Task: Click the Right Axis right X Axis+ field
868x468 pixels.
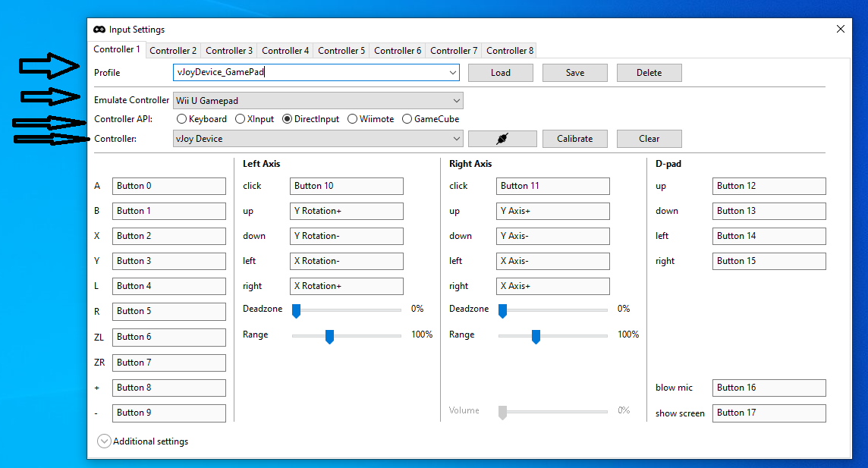Action: click(553, 286)
